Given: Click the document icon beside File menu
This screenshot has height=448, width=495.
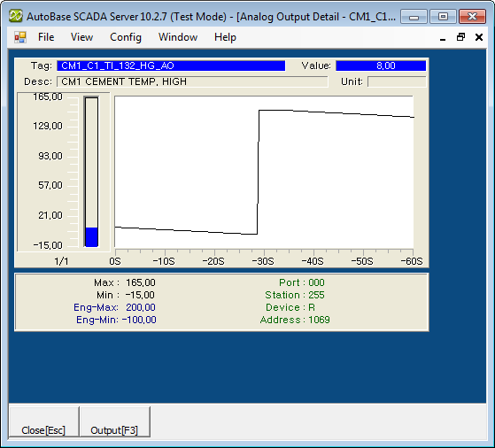Looking at the screenshot, I should 20,37.
